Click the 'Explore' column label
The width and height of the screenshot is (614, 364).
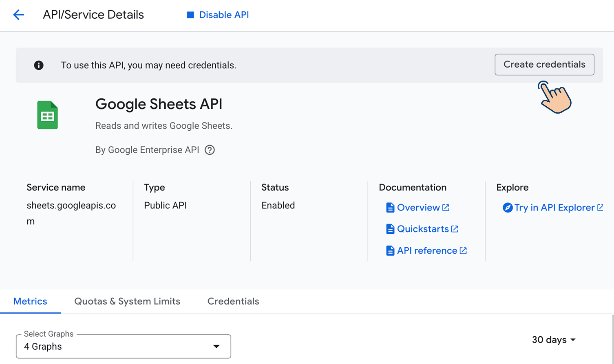click(512, 187)
